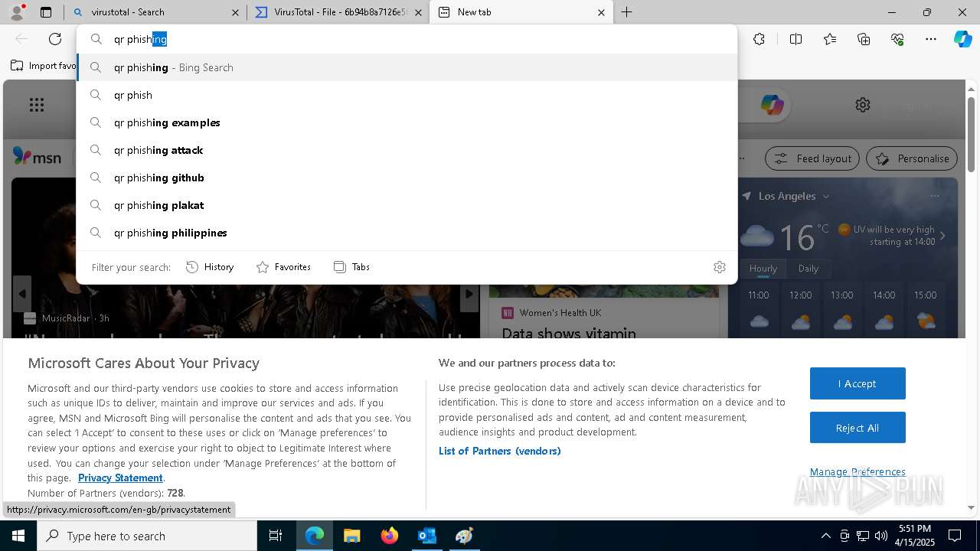Switch weather to Hourly tab
The image size is (980, 551).
pyautogui.click(x=763, y=269)
